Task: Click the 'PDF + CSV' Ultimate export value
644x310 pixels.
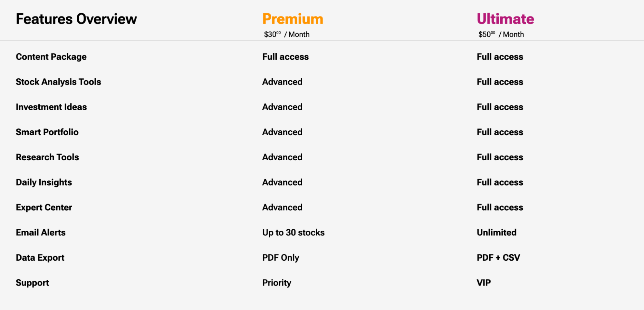Action: [x=498, y=257]
